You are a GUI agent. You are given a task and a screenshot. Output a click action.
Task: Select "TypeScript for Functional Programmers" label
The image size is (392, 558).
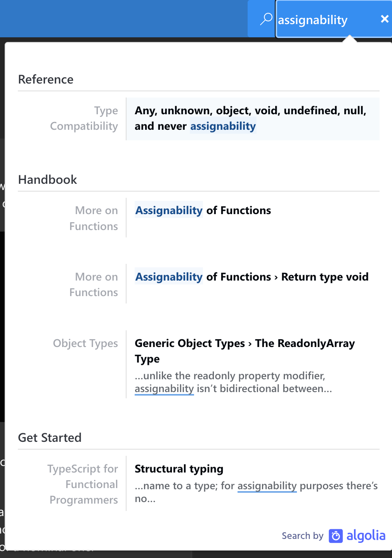click(x=83, y=484)
